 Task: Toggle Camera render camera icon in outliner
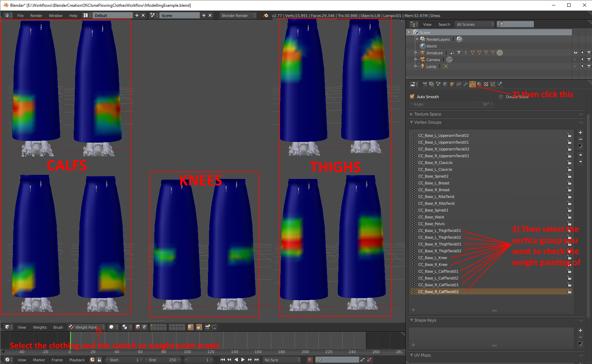tap(589, 59)
